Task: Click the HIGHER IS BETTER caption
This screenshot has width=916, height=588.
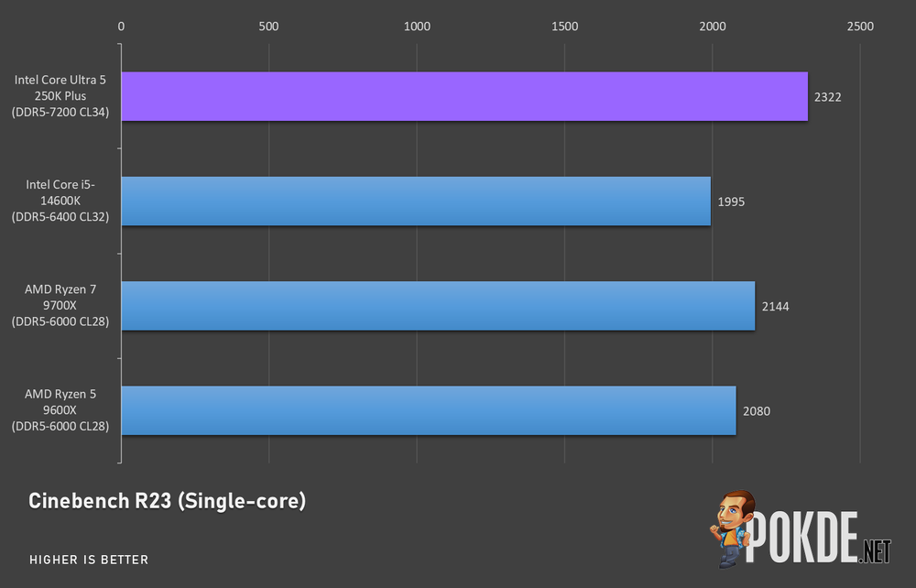Action: (x=89, y=560)
